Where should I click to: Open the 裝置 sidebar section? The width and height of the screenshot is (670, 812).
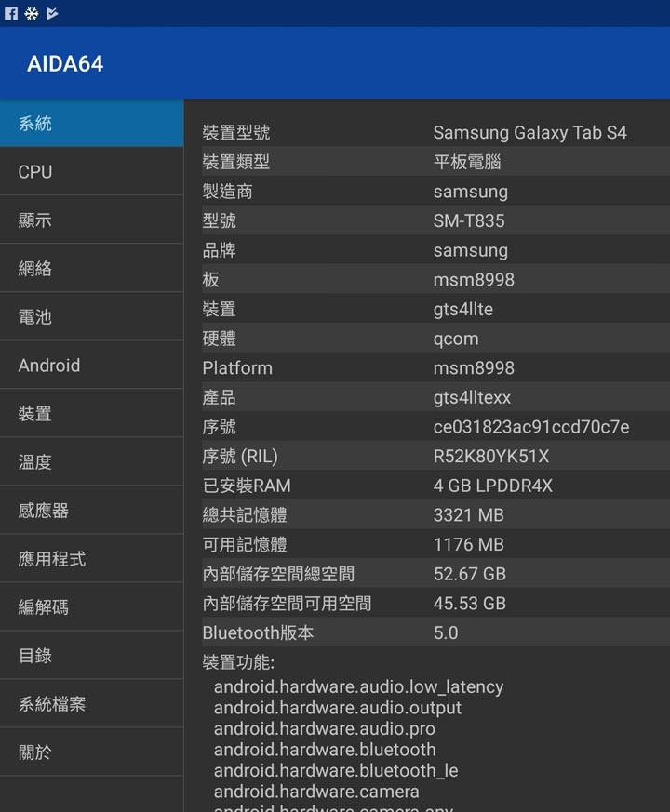pyautogui.click(x=92, y=414)
